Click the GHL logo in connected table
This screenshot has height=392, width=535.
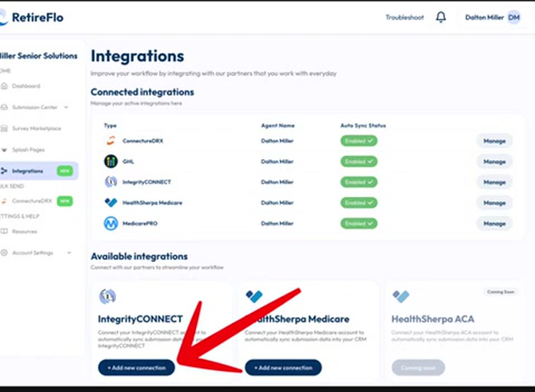tap(110, 161)
